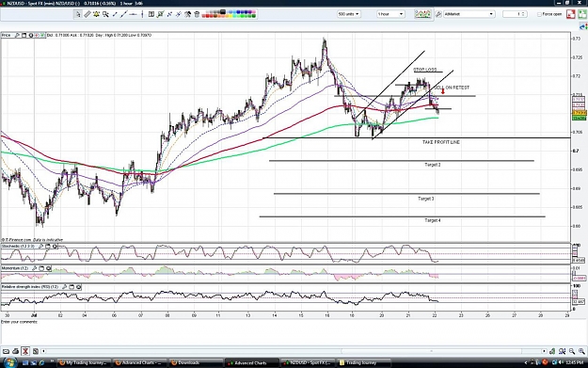This screenshot has height=368, width=588.
Task: Click the STOP LOSS chart label
Action: tap(425, 70)
